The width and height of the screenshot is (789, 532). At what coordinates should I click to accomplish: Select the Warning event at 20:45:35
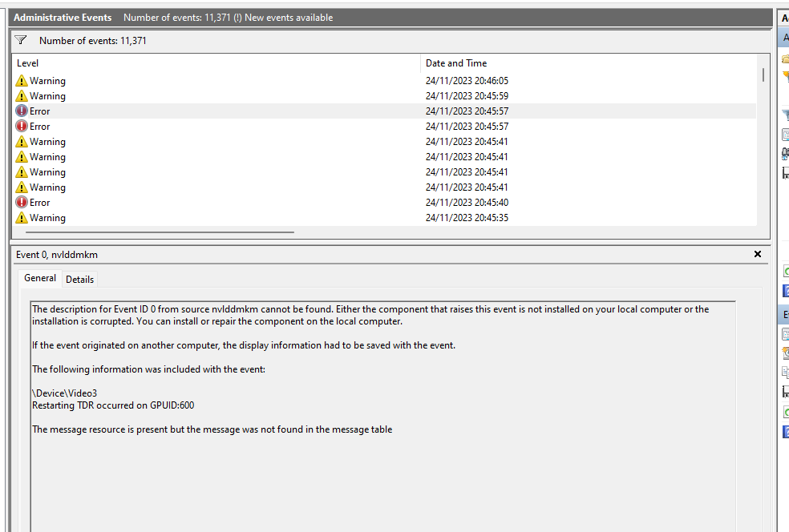pos(47,218)
